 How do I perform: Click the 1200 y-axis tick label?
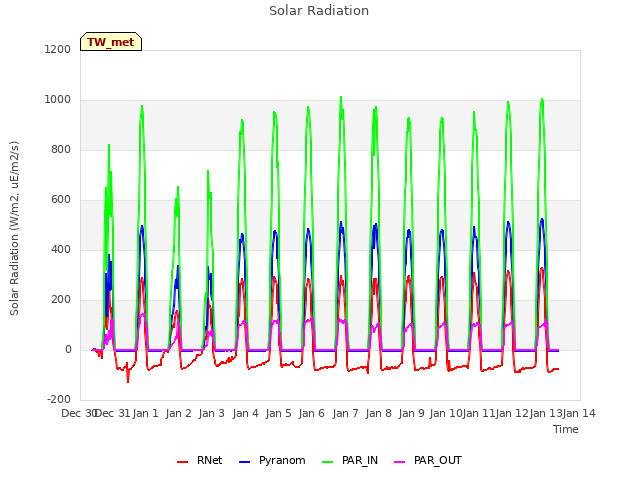(x=58, y=49)
